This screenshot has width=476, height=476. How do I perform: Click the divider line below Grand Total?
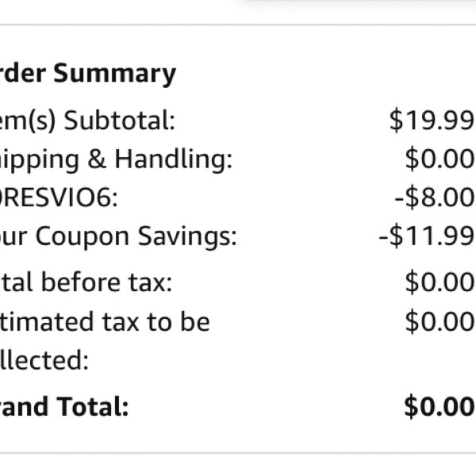coord(238,453)
